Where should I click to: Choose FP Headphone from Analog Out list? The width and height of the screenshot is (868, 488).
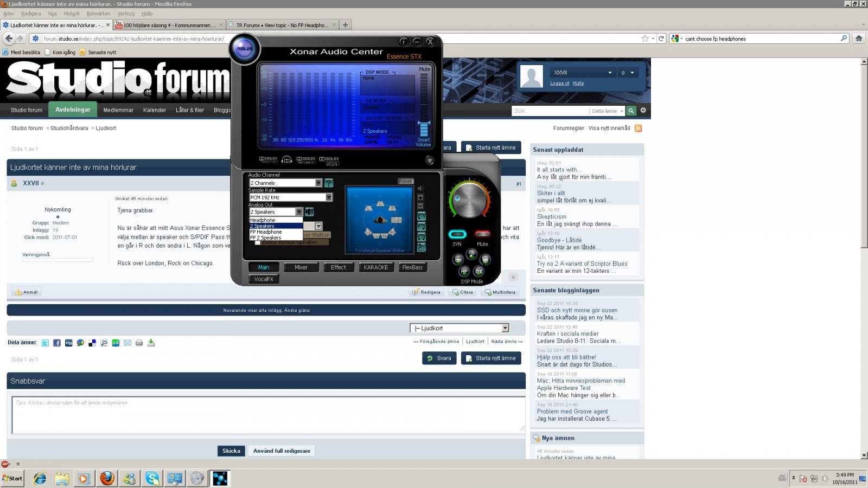(x=276, y=232)
